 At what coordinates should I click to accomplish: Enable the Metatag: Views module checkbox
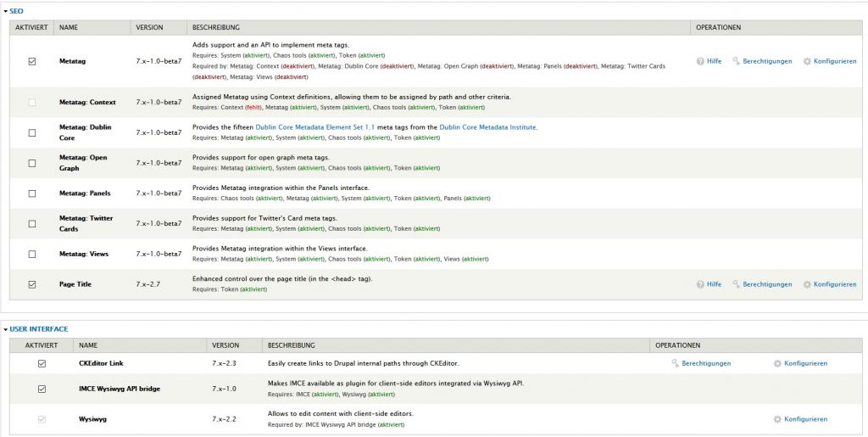[x=32, y=254]
